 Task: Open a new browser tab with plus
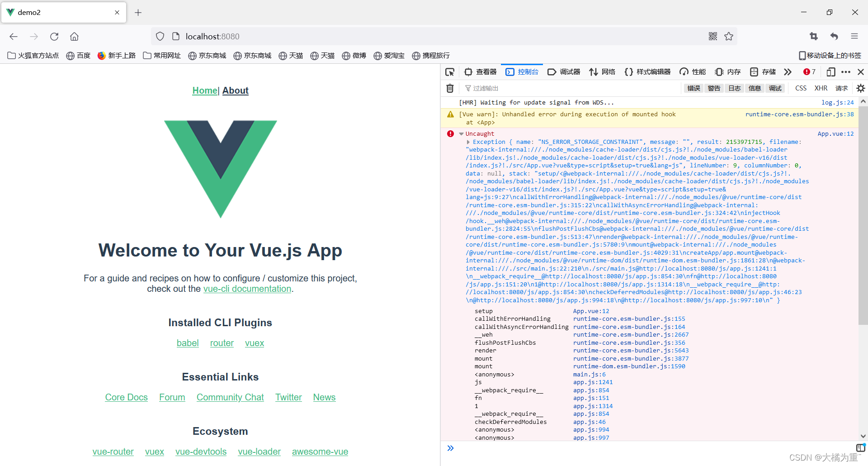(138, 13)
